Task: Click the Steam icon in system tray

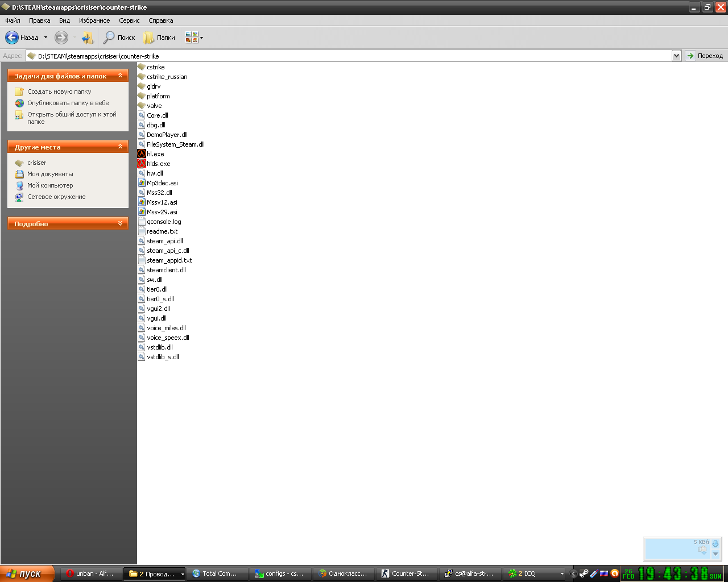Action: [584, 573]
